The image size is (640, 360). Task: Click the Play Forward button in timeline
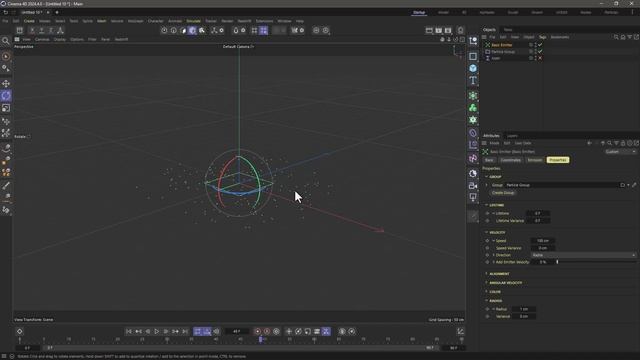pyautogui.click(x=157, y=331)
